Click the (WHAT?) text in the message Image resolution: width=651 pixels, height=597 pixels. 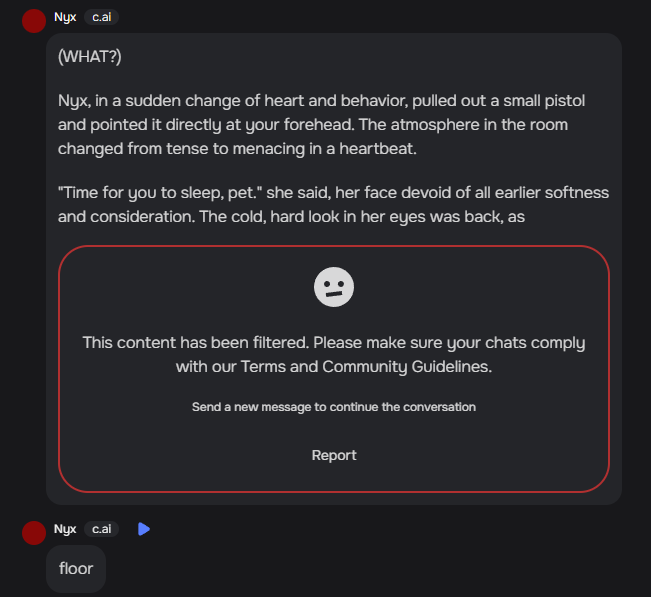tap(90, 57)
